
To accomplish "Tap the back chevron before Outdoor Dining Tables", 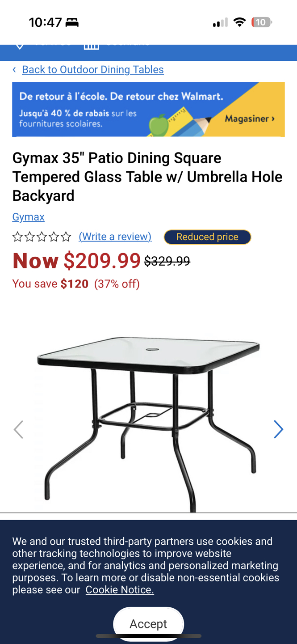I will 14,69.
